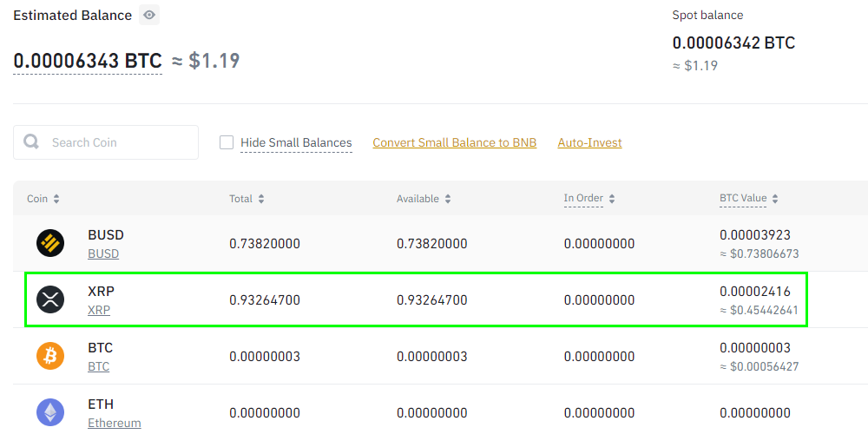The width and height of the screenshot is (868, 434).
Task: Toggle the estimated balance visibility eye
Action: click(x=149, y=15)
